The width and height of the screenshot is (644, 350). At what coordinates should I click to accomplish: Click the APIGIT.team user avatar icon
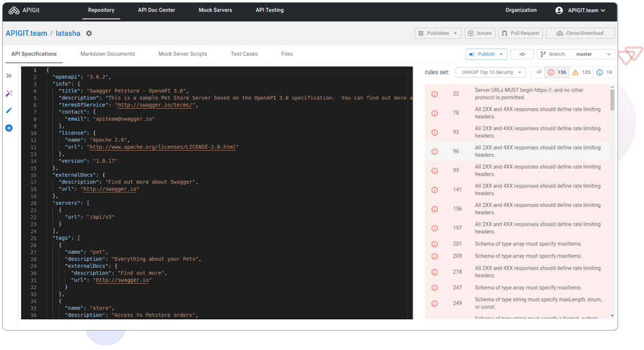point(559,10)
